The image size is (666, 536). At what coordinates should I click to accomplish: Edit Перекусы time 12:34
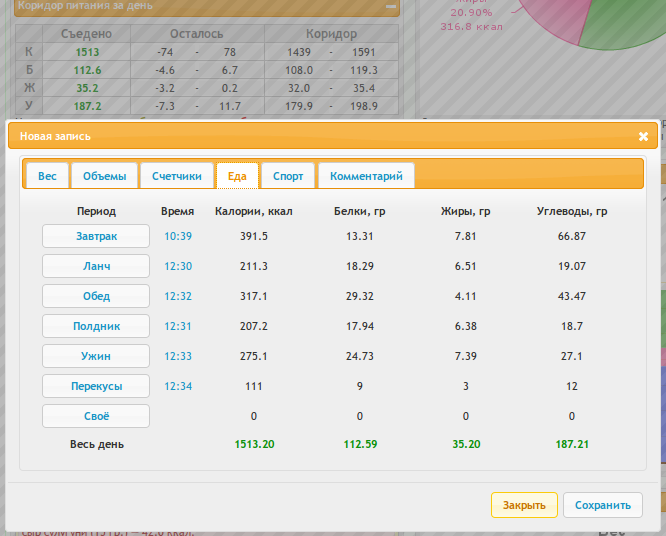coord(178,386)
